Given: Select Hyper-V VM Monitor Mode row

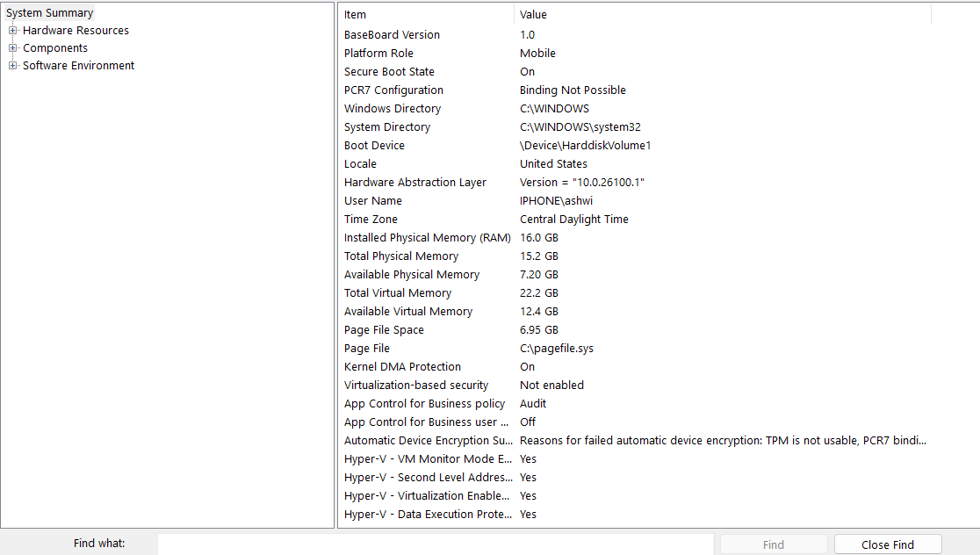Looking at the screenshot, I should [x=635, y=458].
